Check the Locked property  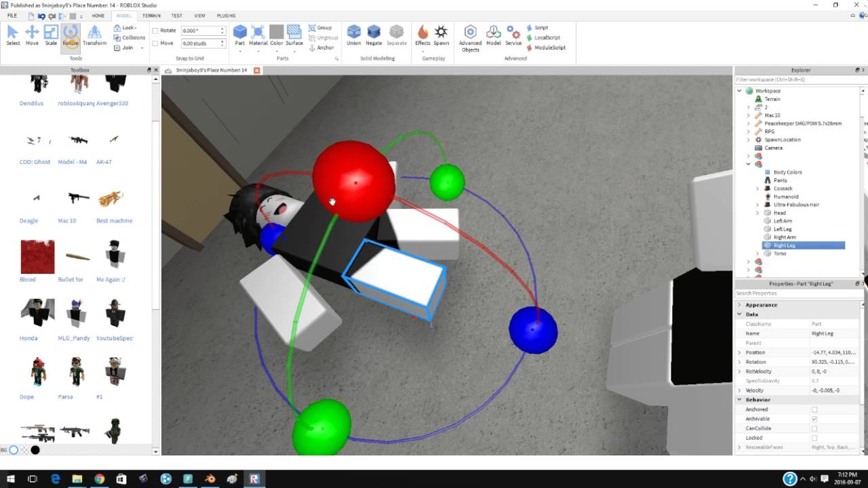point(814,438)
